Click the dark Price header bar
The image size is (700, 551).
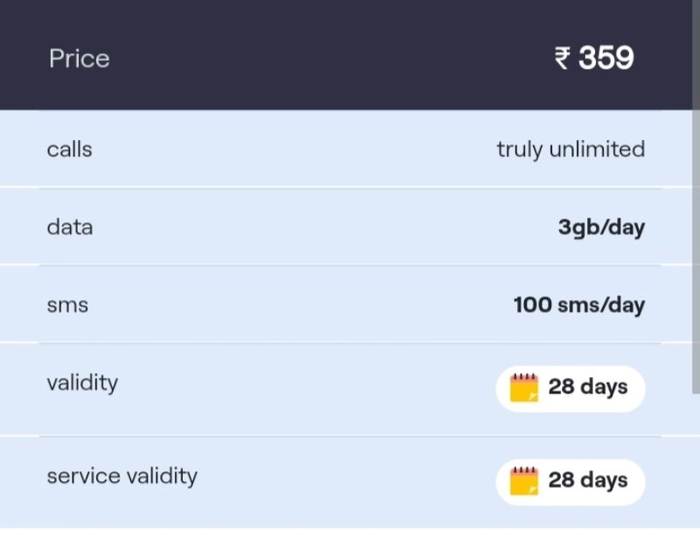coord(346,55)
